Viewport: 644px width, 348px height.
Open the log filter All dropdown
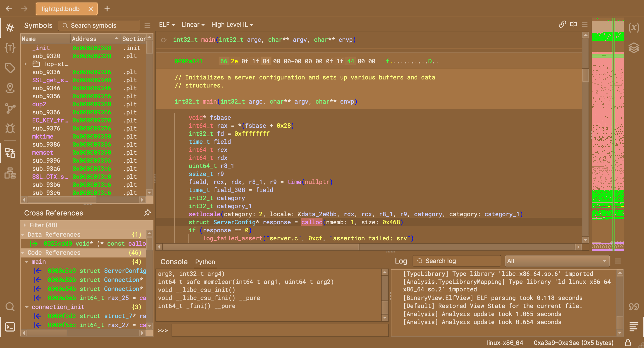(x=557, y=261)
